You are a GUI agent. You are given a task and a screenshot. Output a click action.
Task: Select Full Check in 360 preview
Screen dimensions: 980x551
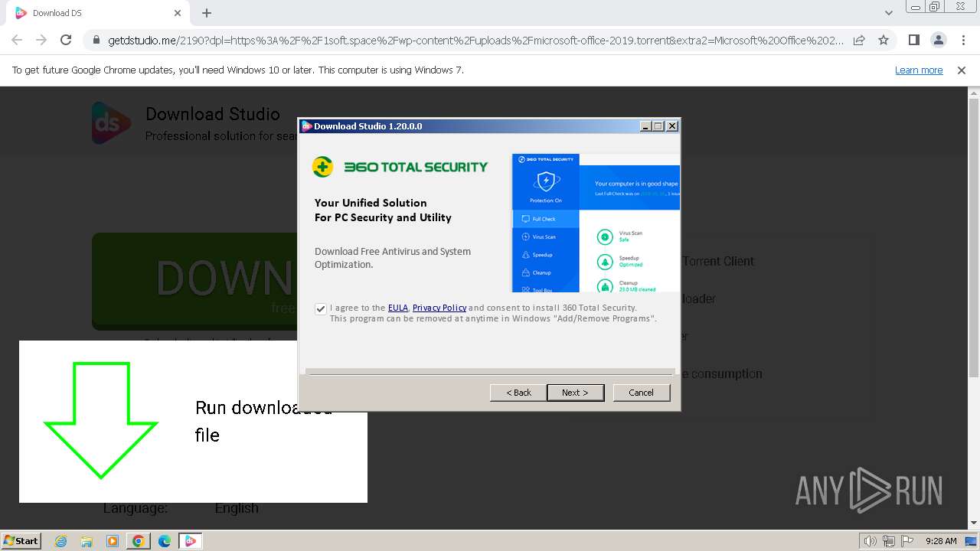545,219
